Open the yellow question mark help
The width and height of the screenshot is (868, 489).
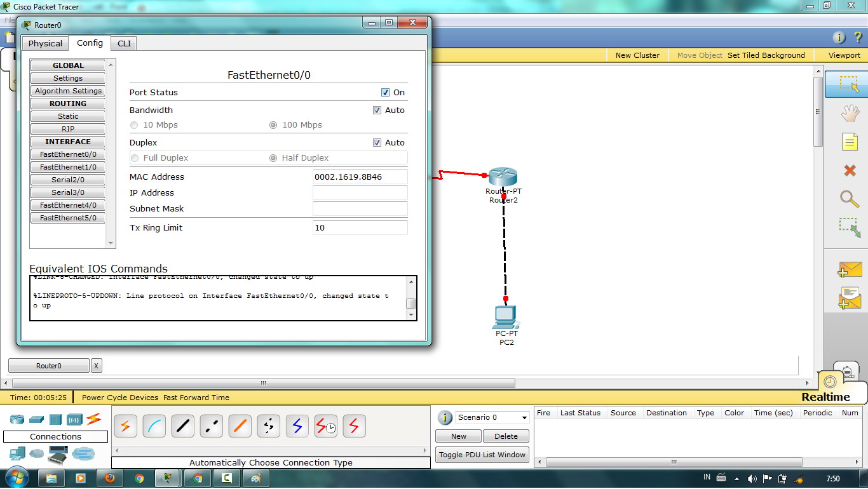(858, 37)
